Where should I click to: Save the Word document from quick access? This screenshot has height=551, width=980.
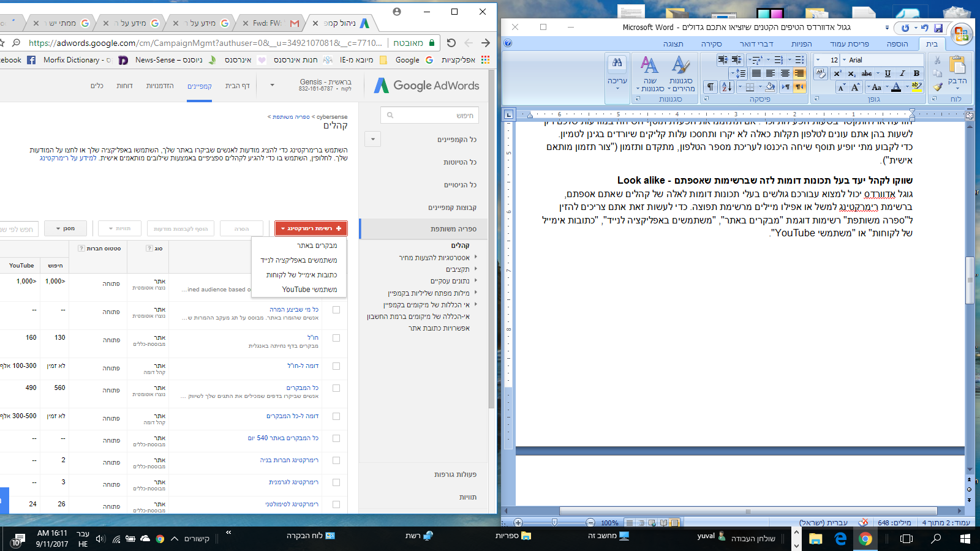(x=938, y=28)
